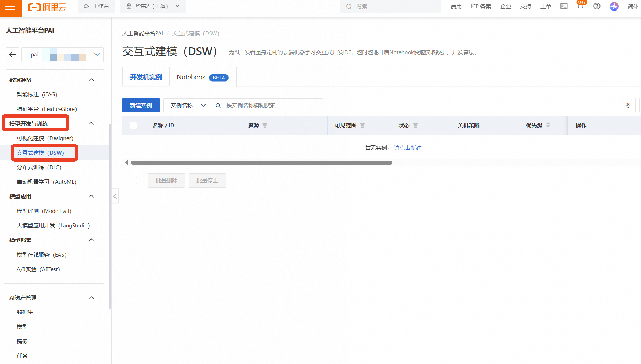Screen dimensions: 641x364
Task: Open 模型在线服务（EAS）
Action: 42,255
